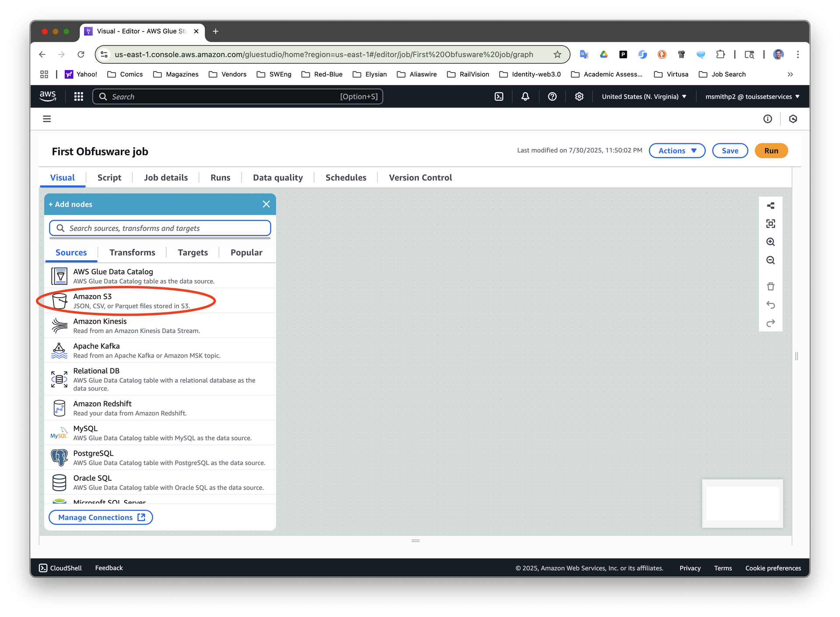Image resolution: width=840 pixels, height=617 pixels.
Task: Click the Amazon Kinesis source icon
Action: (59, 326)
